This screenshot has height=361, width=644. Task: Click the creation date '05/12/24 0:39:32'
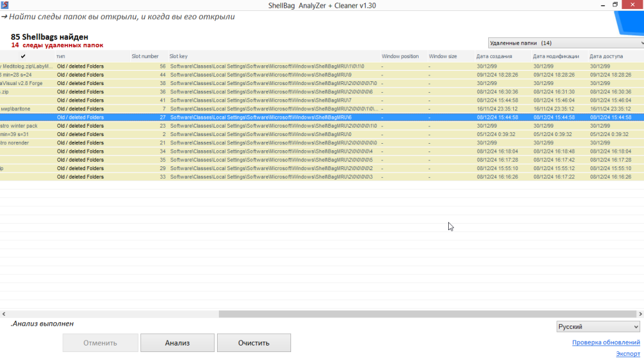click(496, 135)
